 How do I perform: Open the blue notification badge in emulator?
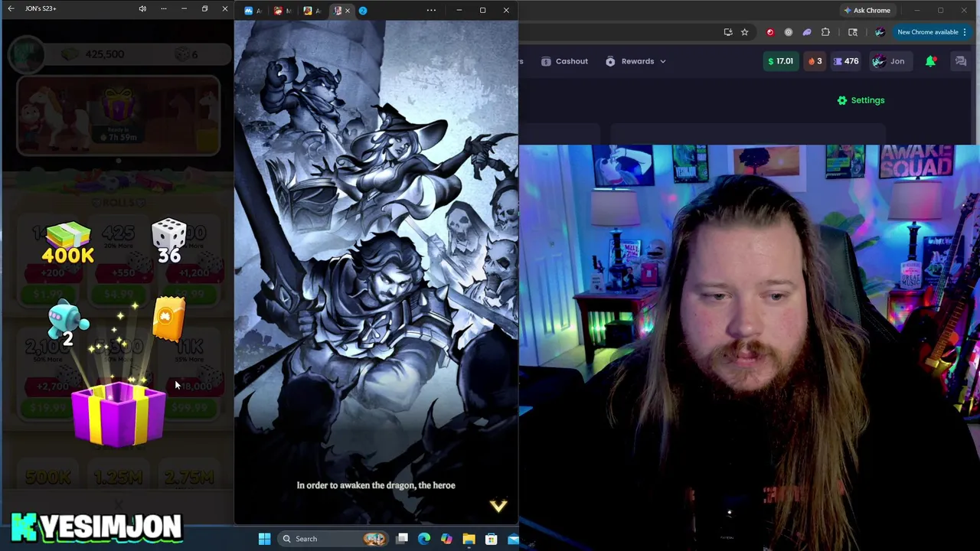point(363,11)
